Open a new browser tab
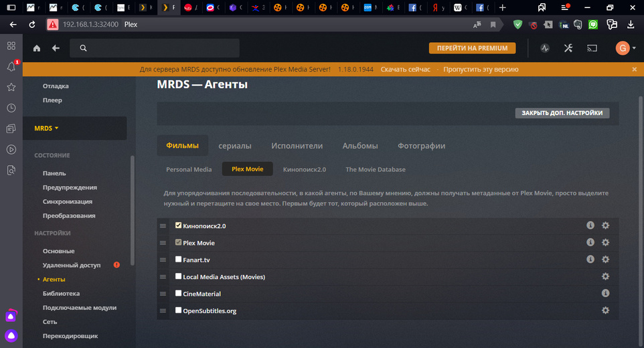644x348 pixels. tap(502, 7)
